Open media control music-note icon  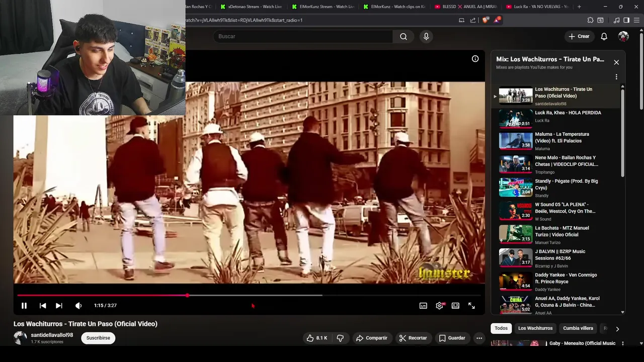click(x=616, y=20)
